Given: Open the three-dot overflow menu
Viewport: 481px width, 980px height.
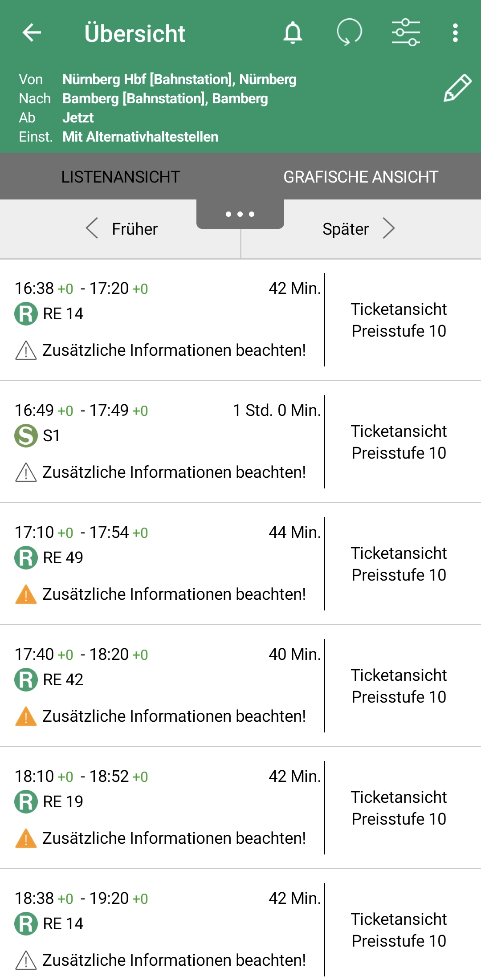Looking at the screenshot, I should 455,33.
